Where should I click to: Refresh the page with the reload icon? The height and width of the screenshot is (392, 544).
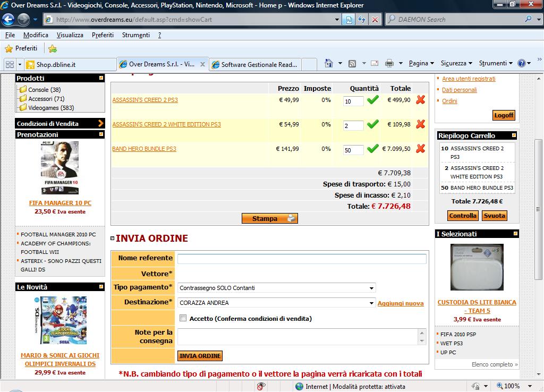362,20
